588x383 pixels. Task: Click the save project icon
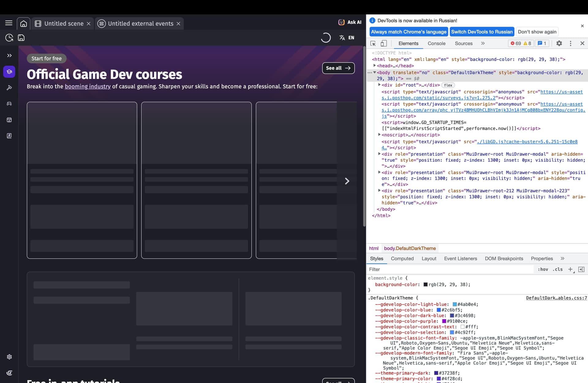coord(21,37)
